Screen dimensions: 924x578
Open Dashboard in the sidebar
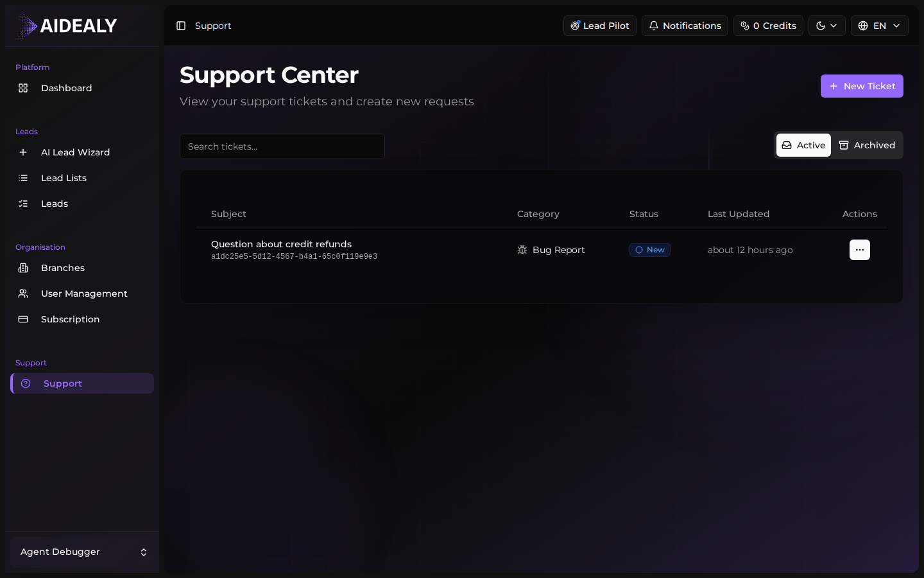point(82,88)
